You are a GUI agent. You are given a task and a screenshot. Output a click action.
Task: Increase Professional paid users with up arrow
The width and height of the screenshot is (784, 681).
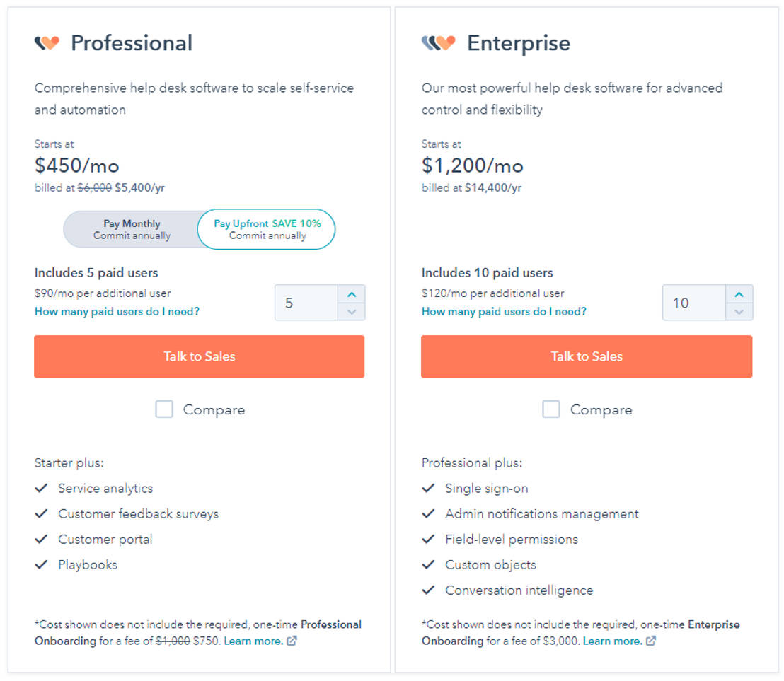(353, 293)
